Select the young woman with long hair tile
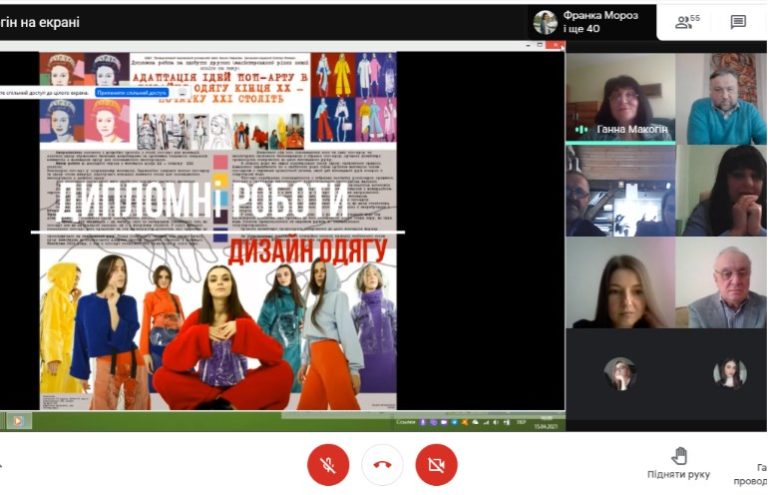The image size is (768, 495). pos(620,283)
